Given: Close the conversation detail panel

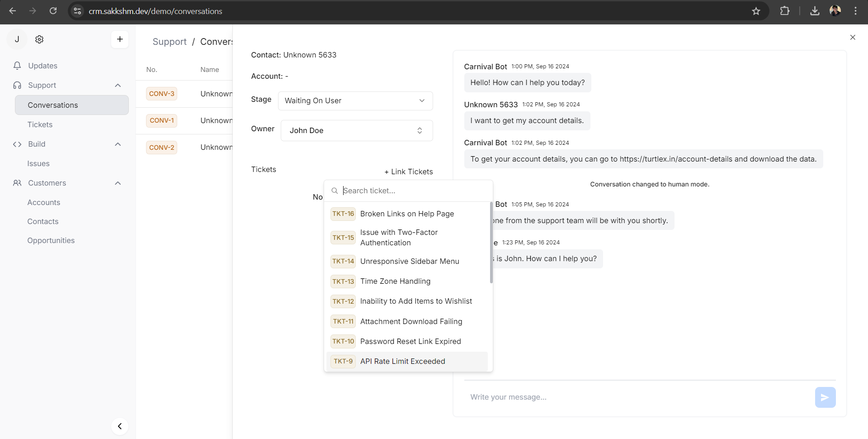Looking at the screenshot, I should click(x=853, y=38).
